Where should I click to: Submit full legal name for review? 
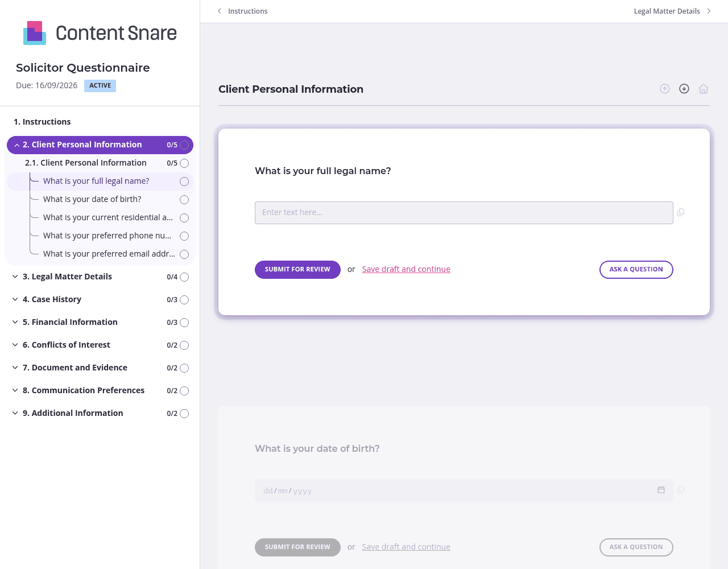click(x=297, y=270)
